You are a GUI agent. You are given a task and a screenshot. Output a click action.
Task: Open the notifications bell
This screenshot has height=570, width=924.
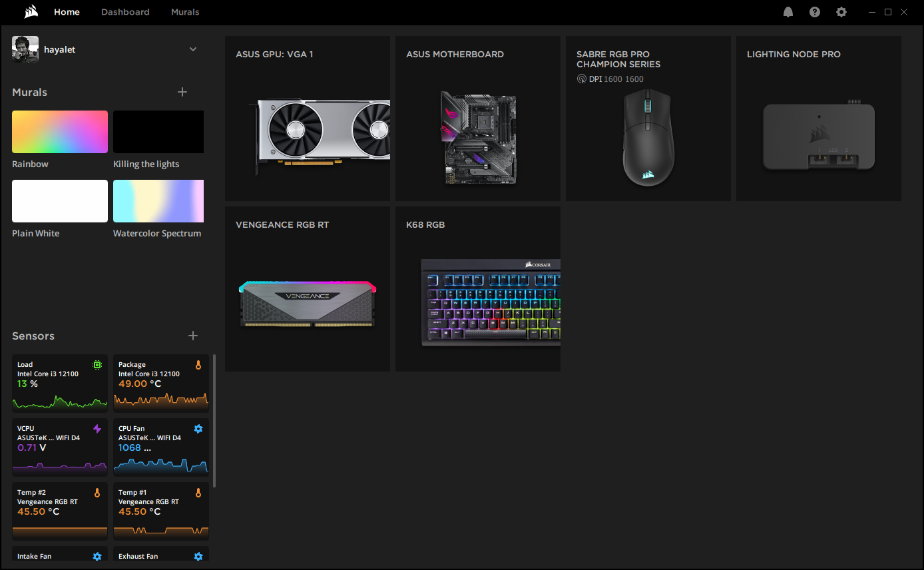pos(788,12)
